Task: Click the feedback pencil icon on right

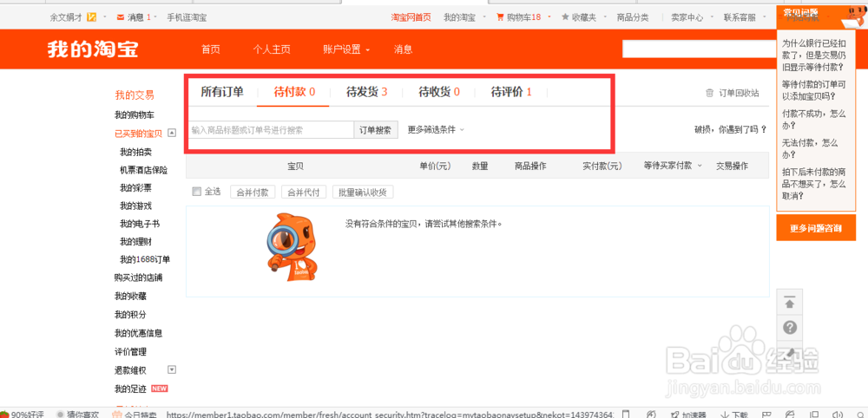Action: click(x=790, y=351)
